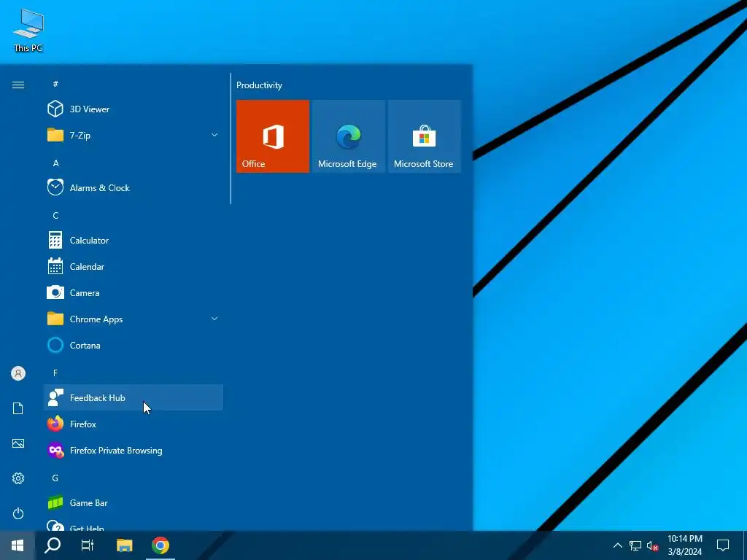
Task: Click the Office tile
Action: (x=273, y=136)
